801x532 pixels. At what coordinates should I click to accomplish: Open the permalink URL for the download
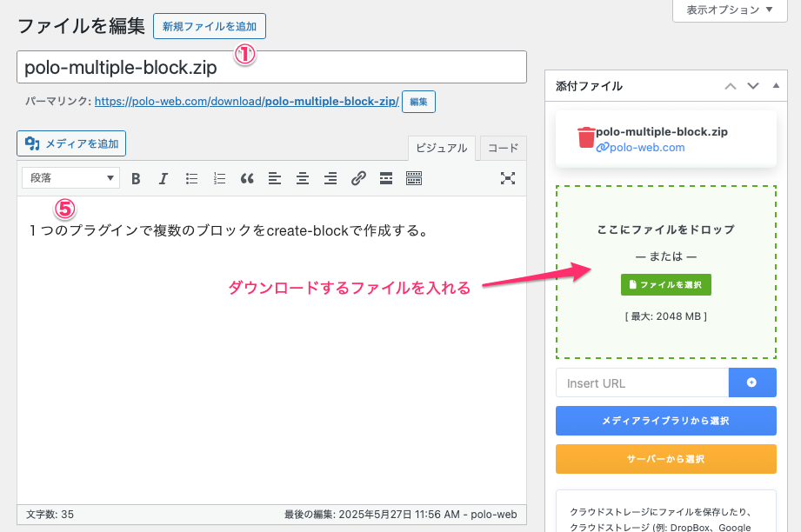tap(247, 102)
